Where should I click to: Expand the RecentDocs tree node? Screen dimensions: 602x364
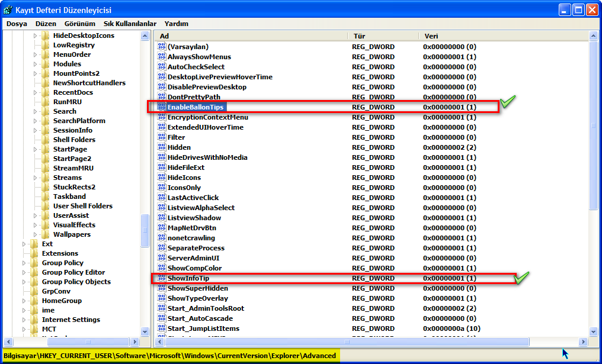click(x=36, y=92)
